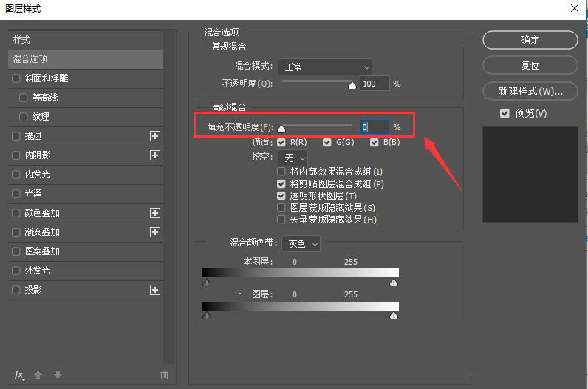Open the 内发光 settings row
The width and height of the screenshot is (588, 389).
point(86,175)
